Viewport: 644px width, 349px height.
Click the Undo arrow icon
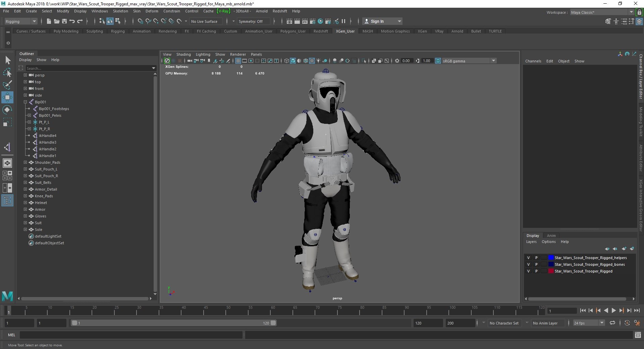pos(72,21)
